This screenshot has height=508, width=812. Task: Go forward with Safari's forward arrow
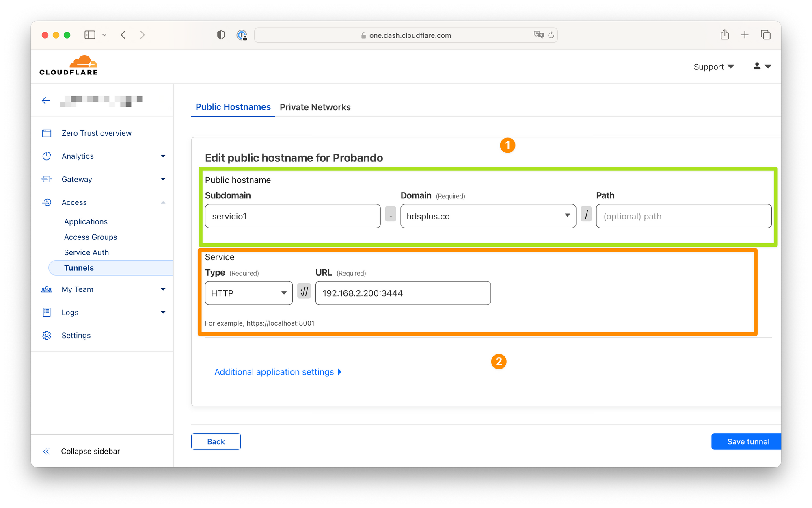(x=142, y=35)
